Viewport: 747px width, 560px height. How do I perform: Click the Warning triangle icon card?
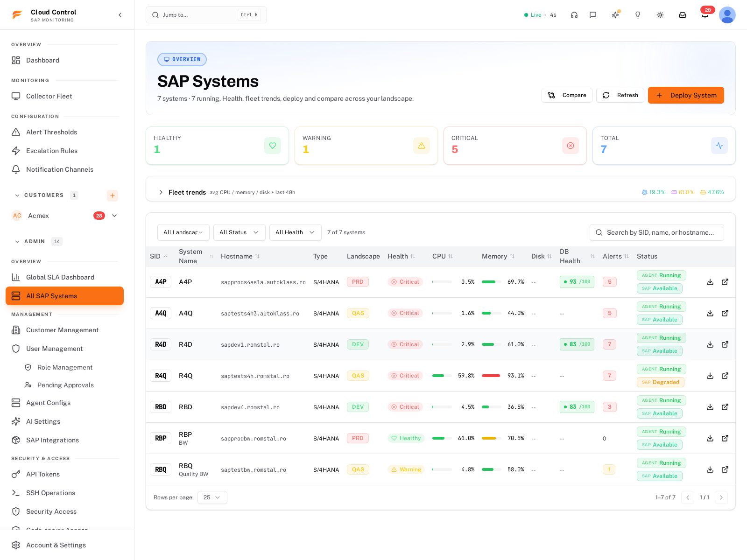422,146
